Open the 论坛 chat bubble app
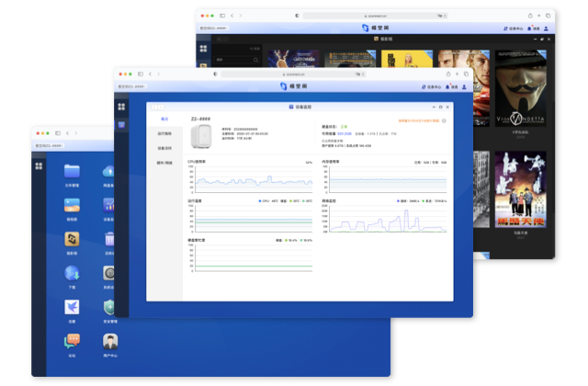 [72, 341]
